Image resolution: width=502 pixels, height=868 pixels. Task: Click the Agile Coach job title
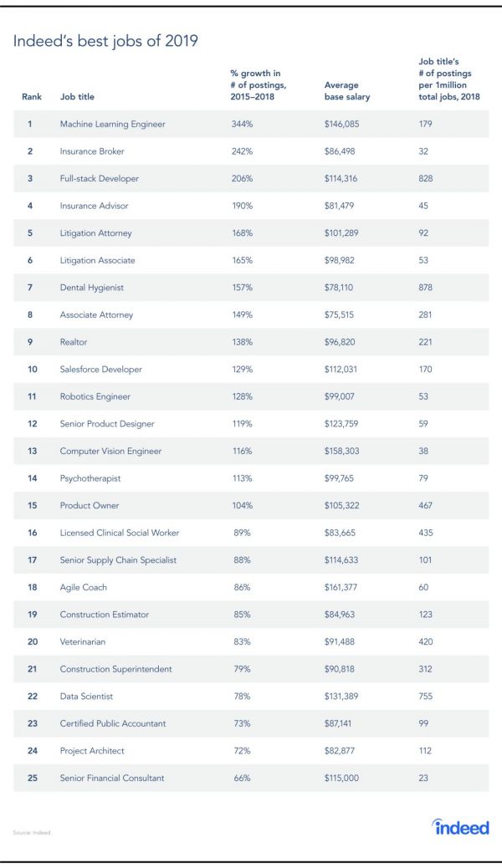(84, 587)
